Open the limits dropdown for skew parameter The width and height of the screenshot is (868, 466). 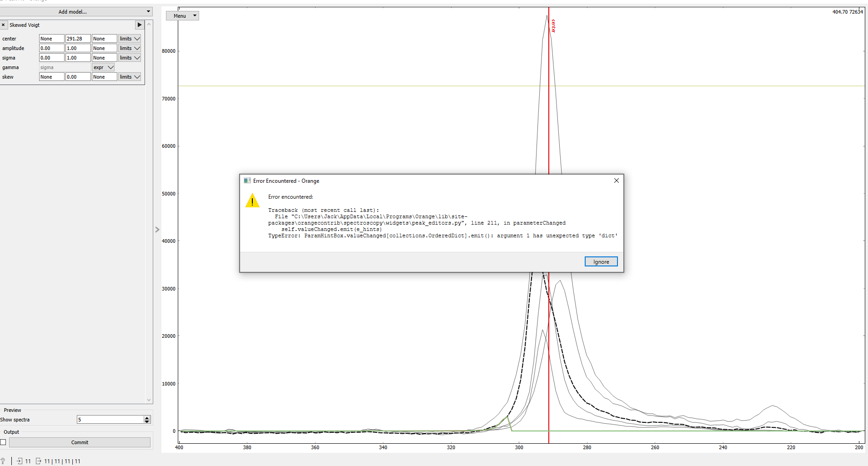130,76
